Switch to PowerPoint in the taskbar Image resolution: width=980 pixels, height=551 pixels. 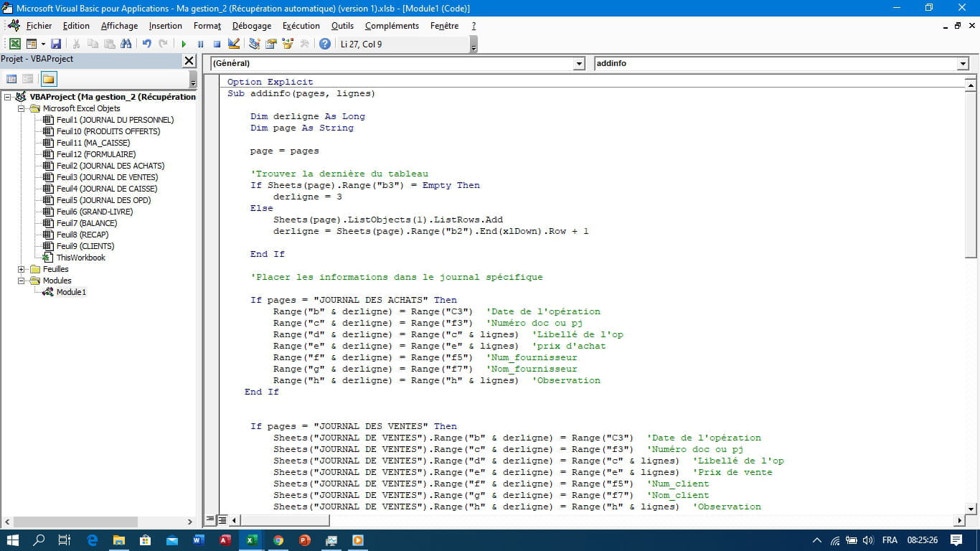(x=304, y=540)
